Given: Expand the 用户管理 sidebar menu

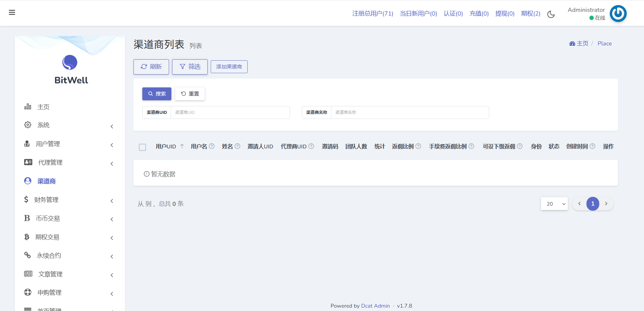Looking at the screenshot, I should click(69, 144).
